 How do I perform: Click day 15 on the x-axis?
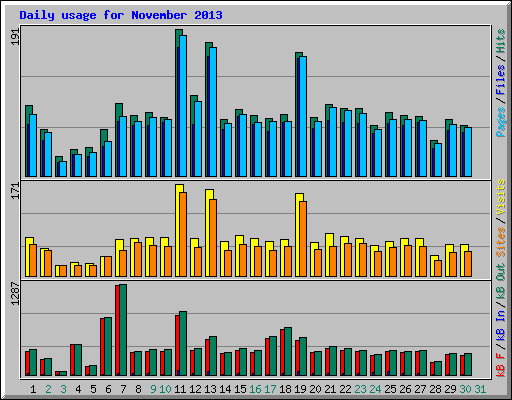[x=240, y=389]
